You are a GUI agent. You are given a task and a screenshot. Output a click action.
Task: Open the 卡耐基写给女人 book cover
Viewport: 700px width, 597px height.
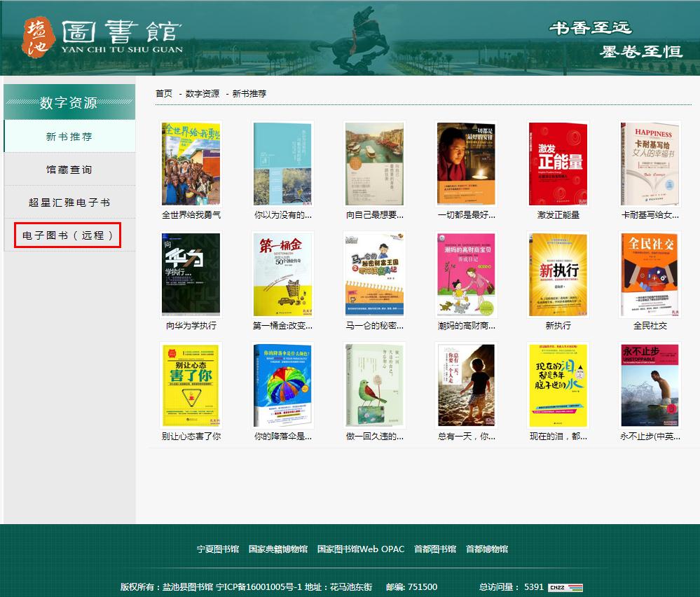click(650, 164)
